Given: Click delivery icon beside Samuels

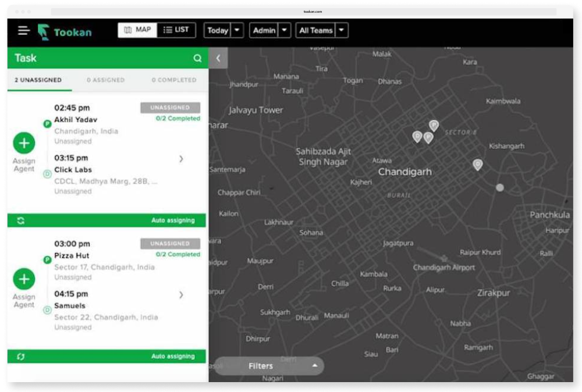Looking at the screenshot, I should [47, 309].
